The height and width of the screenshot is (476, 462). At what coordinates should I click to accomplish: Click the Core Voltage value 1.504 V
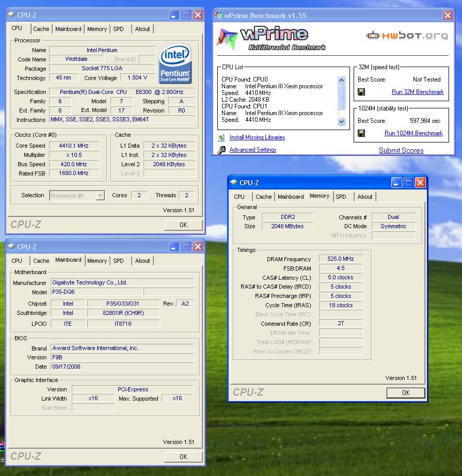coord(137,78)
